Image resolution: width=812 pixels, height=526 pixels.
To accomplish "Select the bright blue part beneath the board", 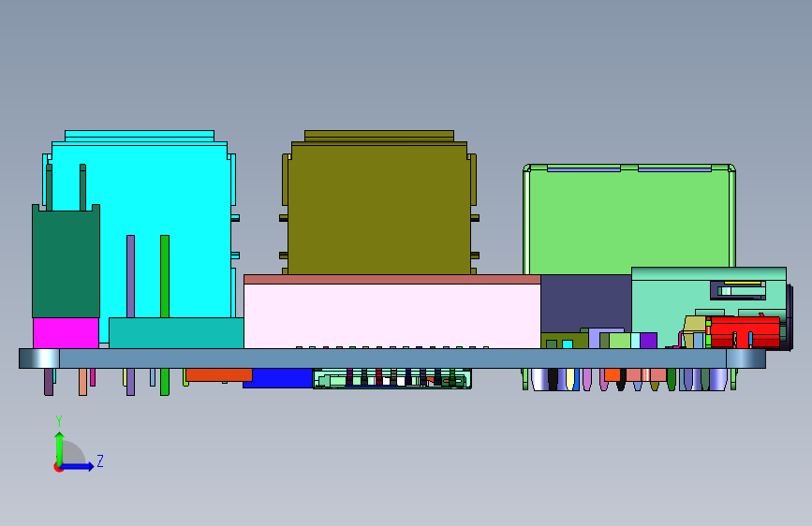I will (x=277, y=378).
